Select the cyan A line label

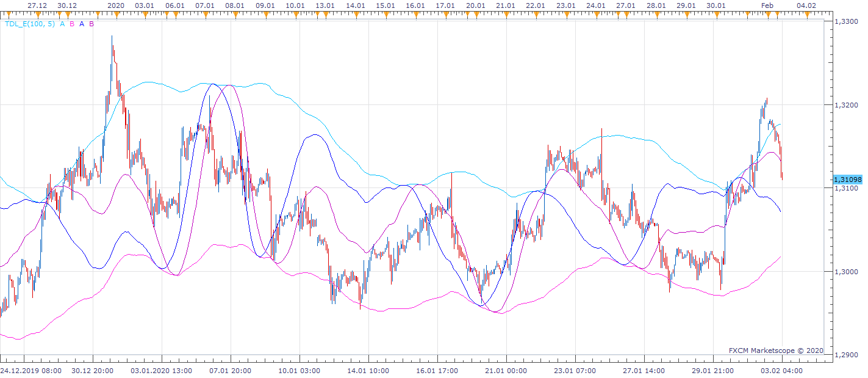pyautogui.click(x=62, y=24)
